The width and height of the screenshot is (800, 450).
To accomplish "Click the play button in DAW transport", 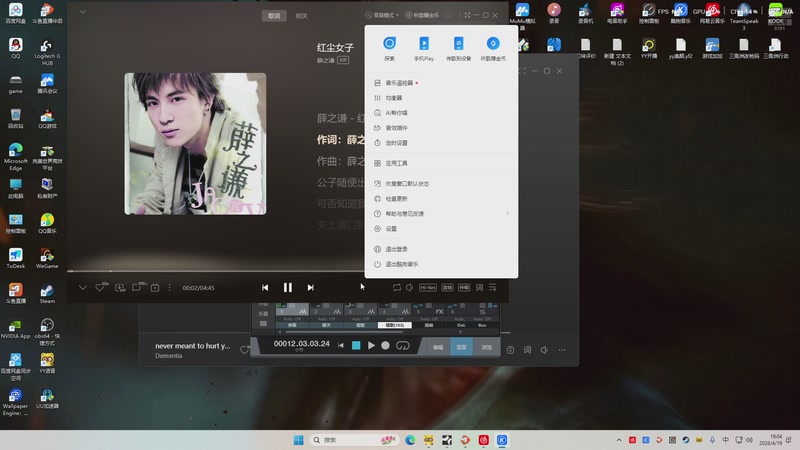I will click(371, 345).
